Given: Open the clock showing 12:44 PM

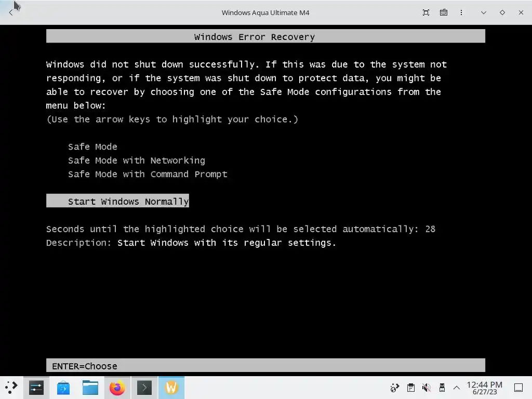Looking at the screenshot, I should click(485, 388).
